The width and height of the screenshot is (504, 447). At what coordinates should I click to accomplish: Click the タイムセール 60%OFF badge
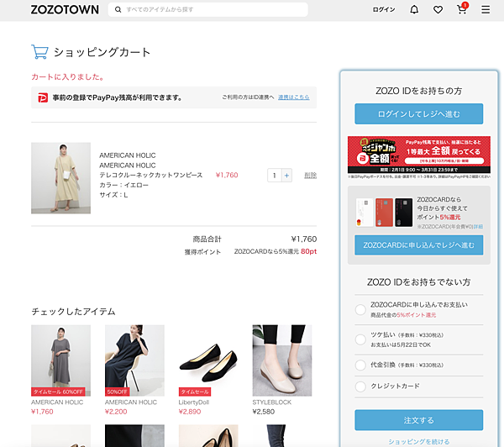(58, 392)
